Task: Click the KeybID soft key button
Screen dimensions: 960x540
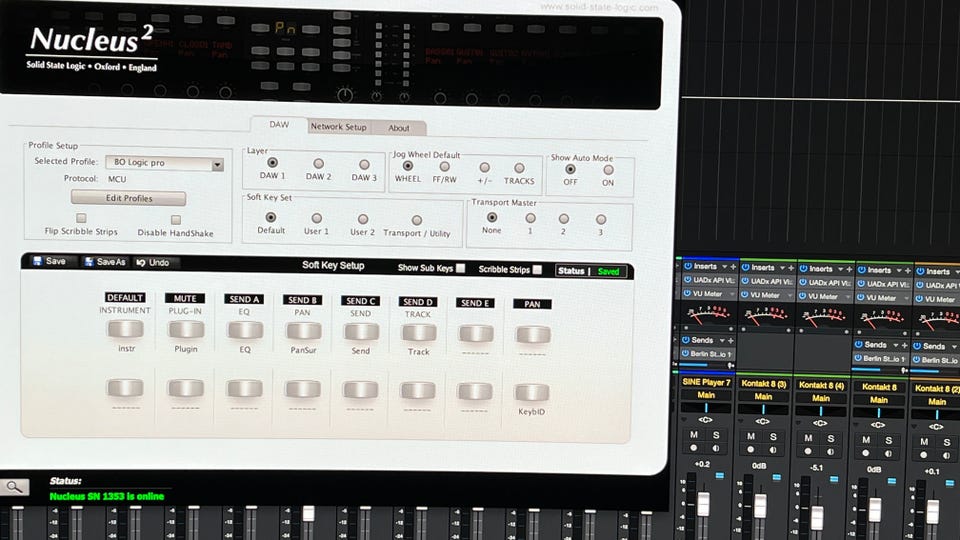Action: tap(532, 392)
